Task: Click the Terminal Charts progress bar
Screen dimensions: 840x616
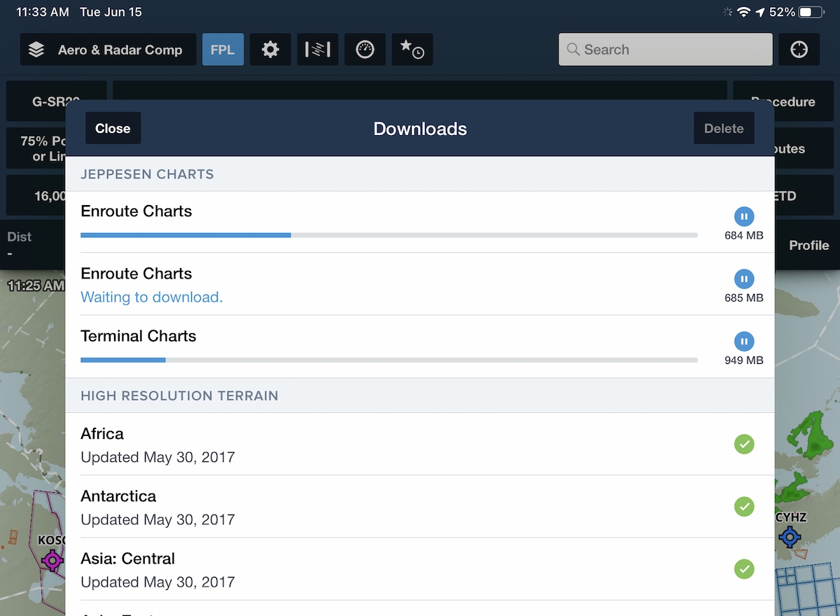Action: click(389, 360)
